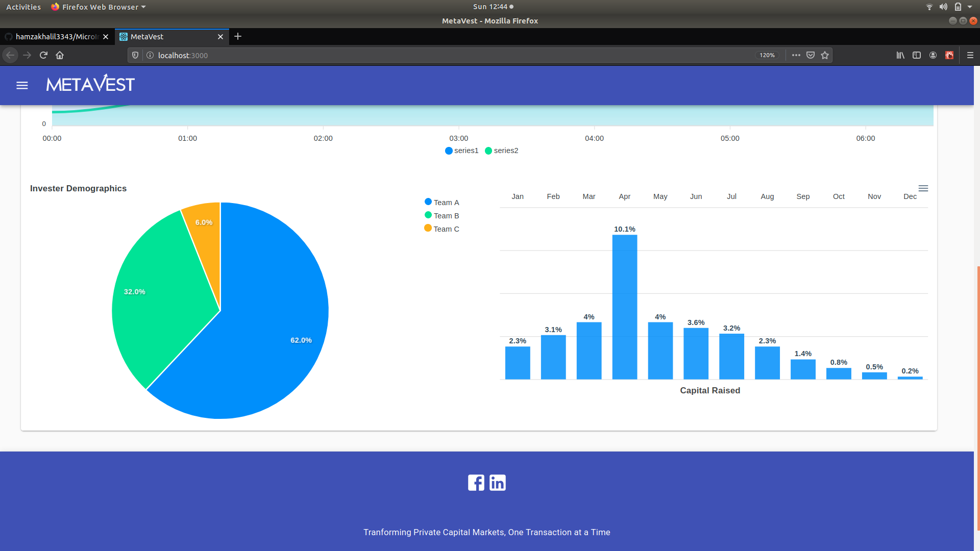This screenshot has width=980, height=551.
Task: Open the hamburger navigation menu
Action: 22,85
